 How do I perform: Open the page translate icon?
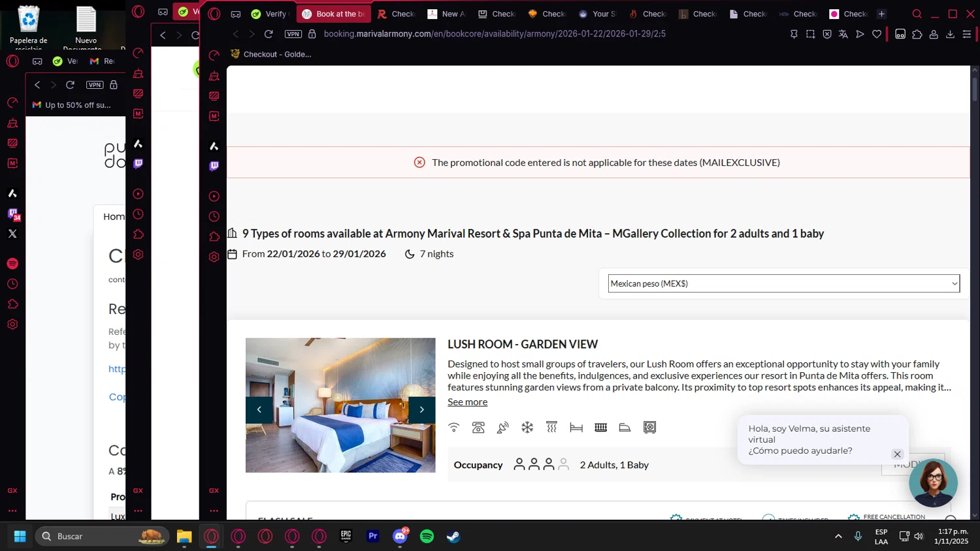[x=843, y=34]
